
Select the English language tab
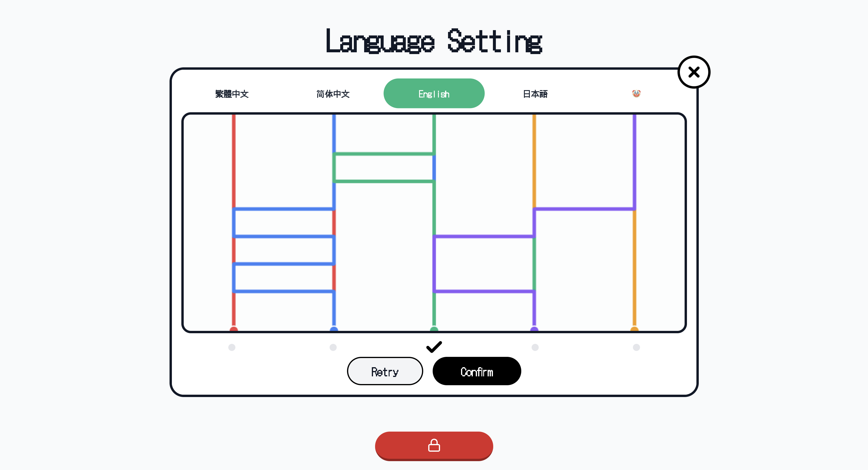coord(434,94)
